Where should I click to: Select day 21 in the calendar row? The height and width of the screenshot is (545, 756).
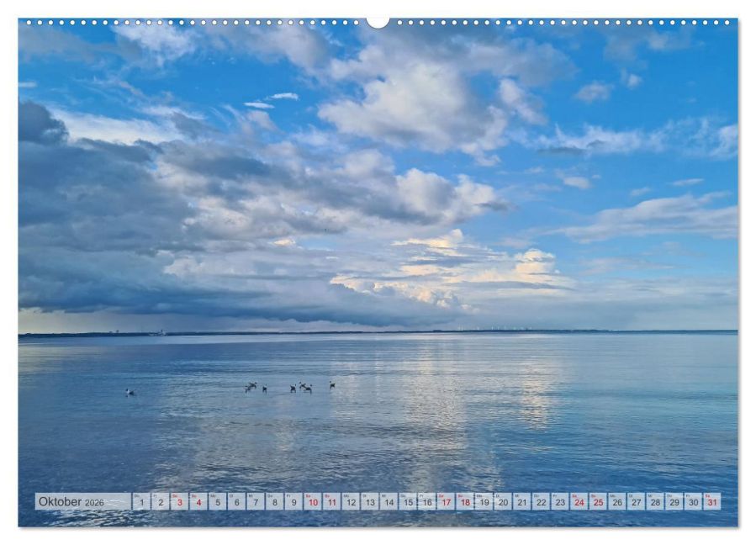coord(521,502)
